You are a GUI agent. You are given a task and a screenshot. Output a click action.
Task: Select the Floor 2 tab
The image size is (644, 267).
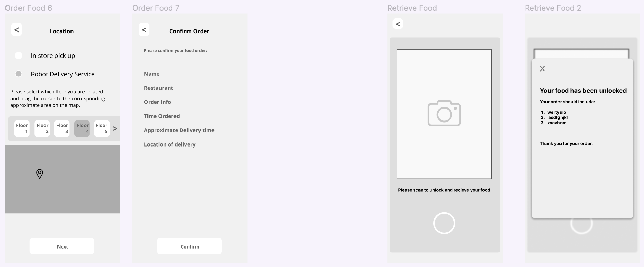[x=42, y=128]
